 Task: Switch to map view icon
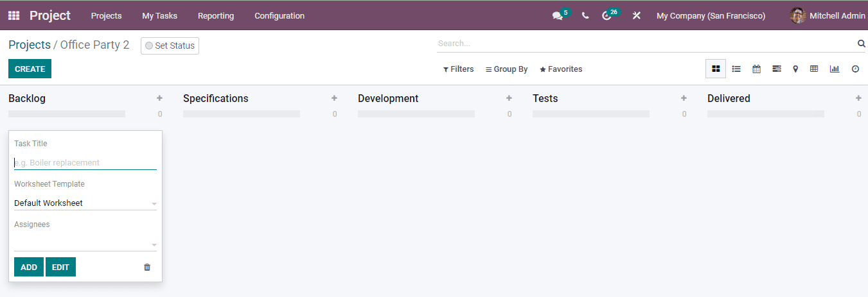click(795, 69)
